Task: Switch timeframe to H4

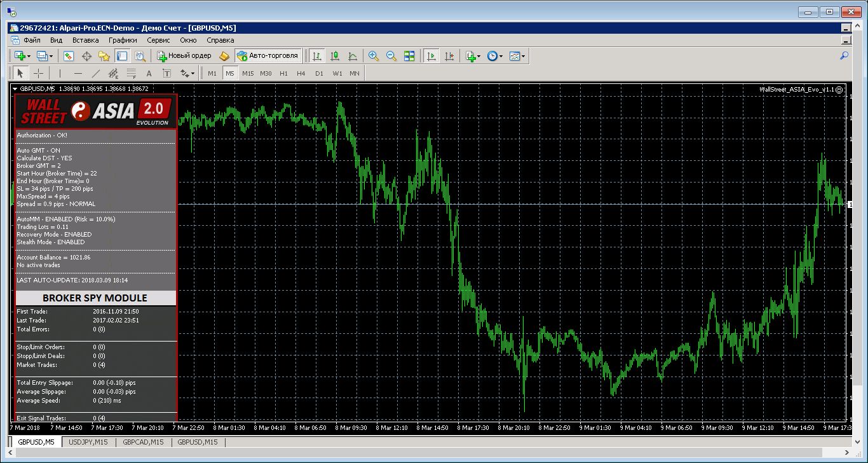Action: 301,73
